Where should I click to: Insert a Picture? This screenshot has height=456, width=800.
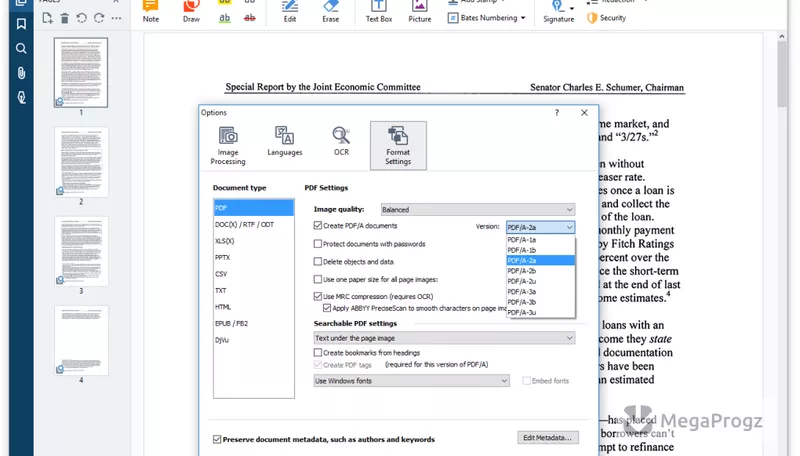(x=419, y=12)
